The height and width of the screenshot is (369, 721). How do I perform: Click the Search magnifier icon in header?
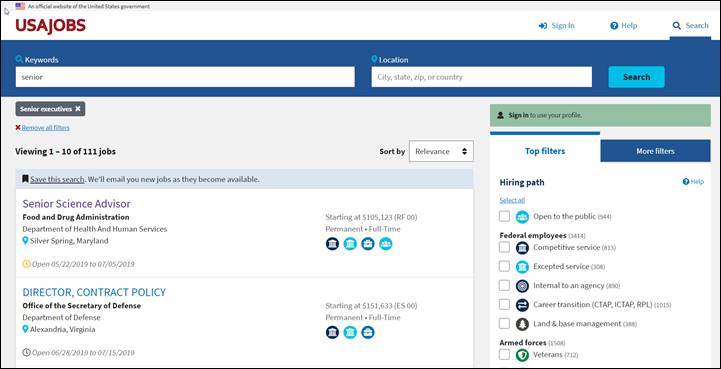tap(676, 26)
